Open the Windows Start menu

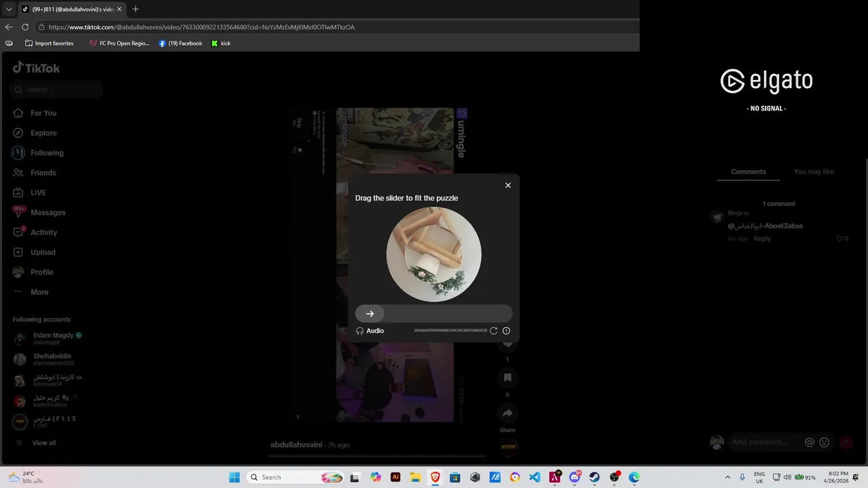coord(234,477)
